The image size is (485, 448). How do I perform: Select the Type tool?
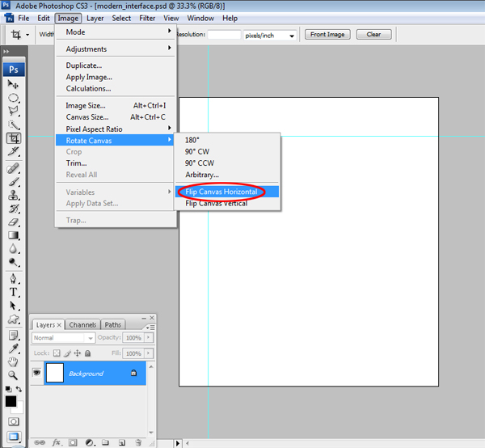pos(13,292)
